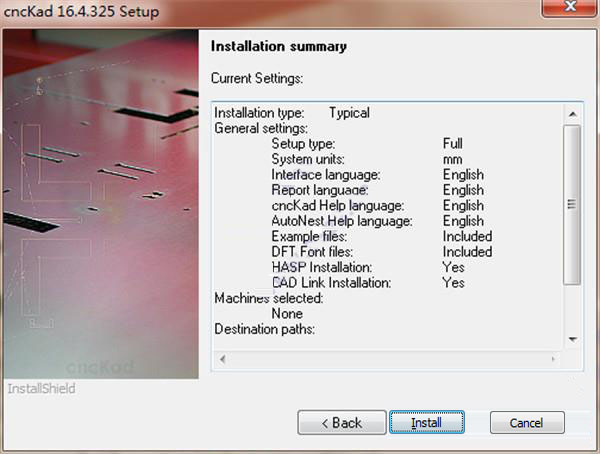Click the 'Full' value
Image resolution: width=600 pixels, height=454 pixels.
[x=453, y=144]
